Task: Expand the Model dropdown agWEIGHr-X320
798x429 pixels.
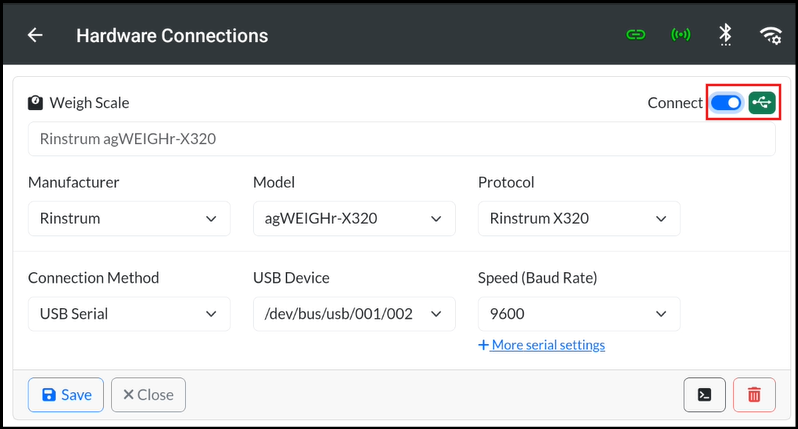Action: click(x=354, y=218)
